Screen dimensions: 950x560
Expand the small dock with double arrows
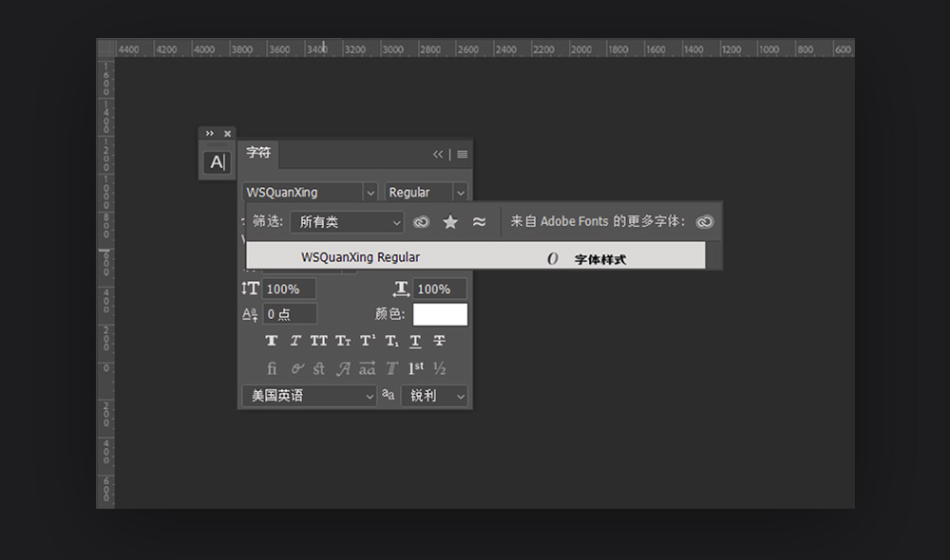210,134
